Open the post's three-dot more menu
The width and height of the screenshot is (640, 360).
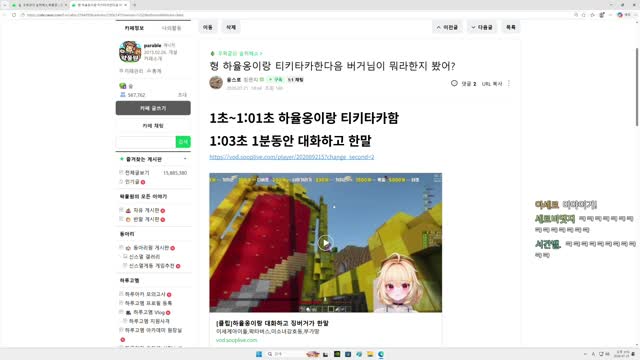[x=509, y=83]
